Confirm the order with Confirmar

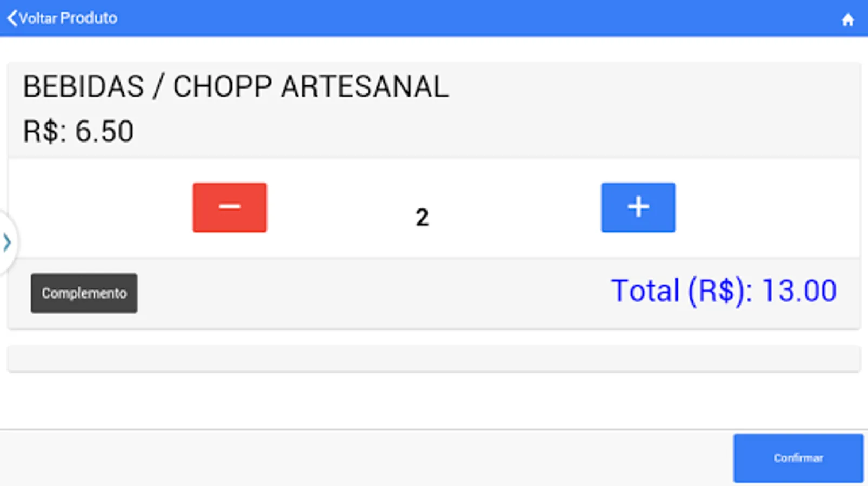pos(798,458)
